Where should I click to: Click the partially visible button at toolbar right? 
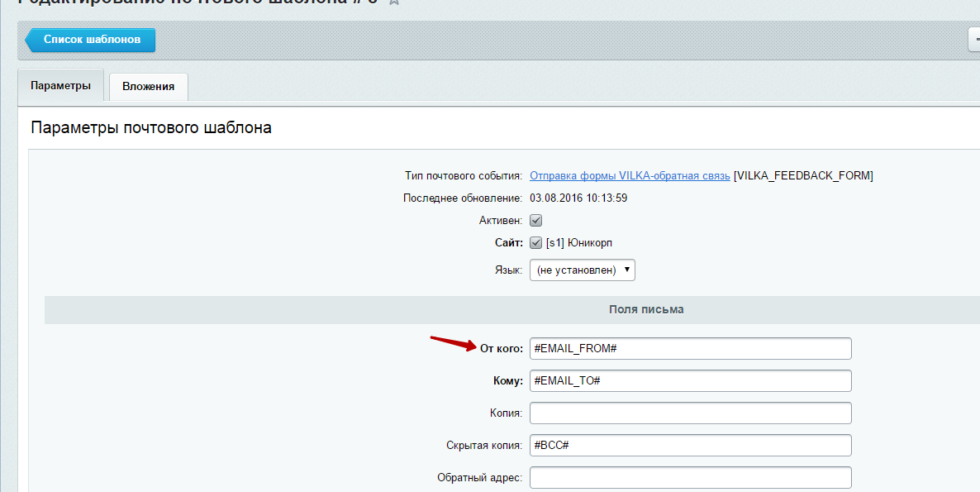(974, 40)
